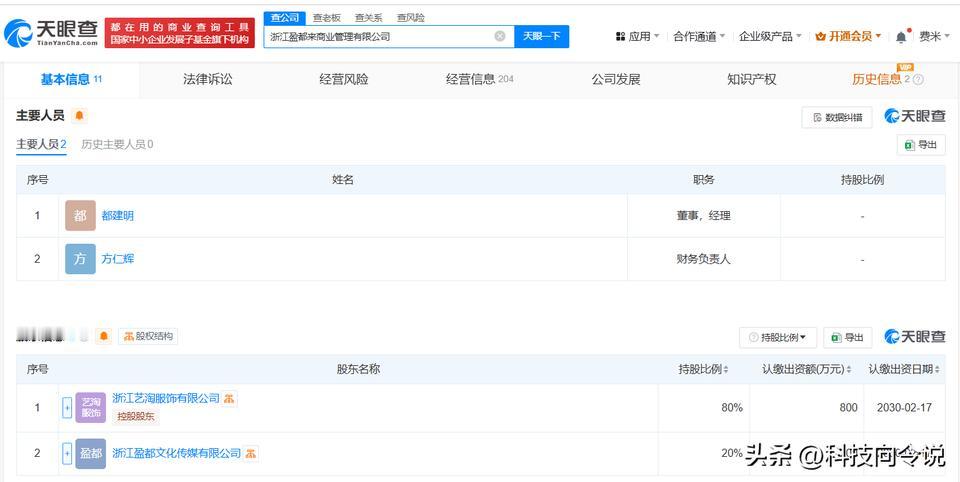Expand row for 浙江艺淘服饰有限公司
This screenshot has width=960, height=482.
coord(67,407)
